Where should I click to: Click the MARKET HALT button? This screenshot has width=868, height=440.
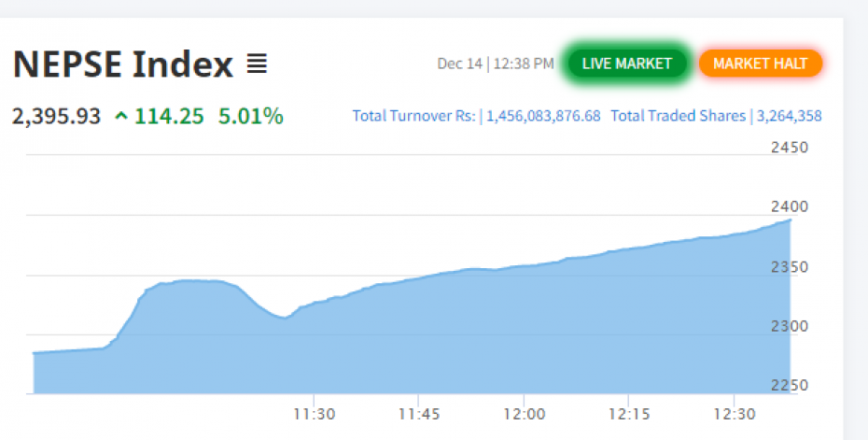(x=760, y=64)
